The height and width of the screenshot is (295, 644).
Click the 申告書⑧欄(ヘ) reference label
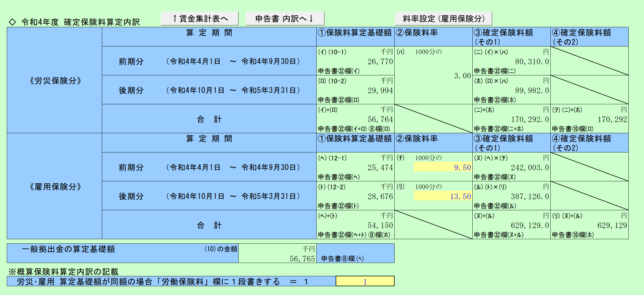tap(342, 258)
